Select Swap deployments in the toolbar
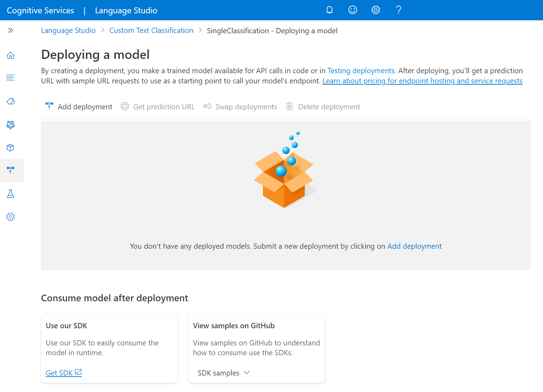This screenshot has height=392, width=543. click(240, 106)
